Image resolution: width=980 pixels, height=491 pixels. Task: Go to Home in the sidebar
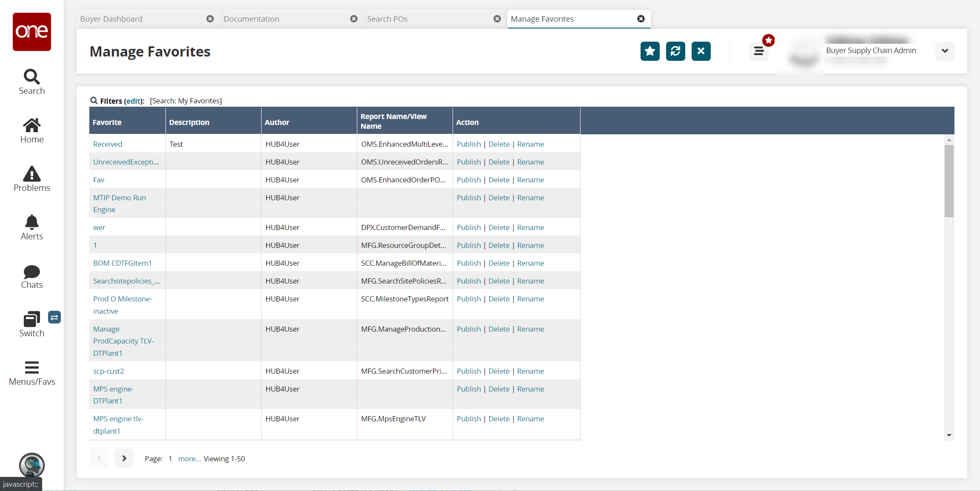[x=32, y=131]
